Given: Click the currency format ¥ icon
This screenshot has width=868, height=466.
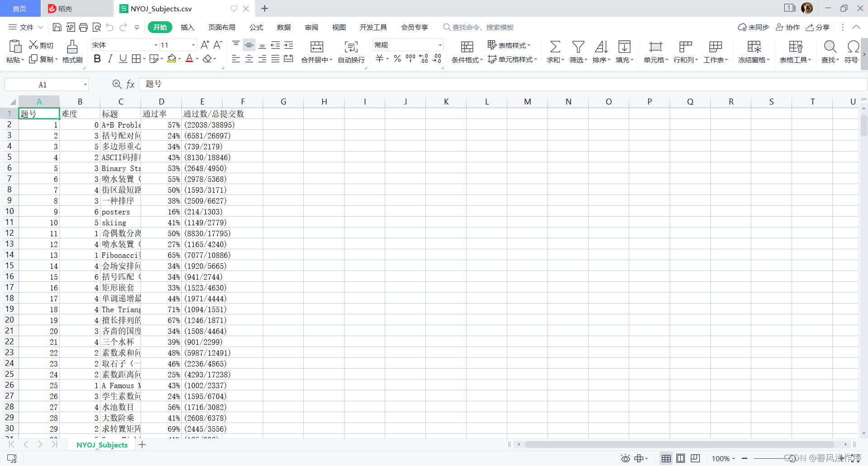Looking at the screenshot, I should click(x=379, y=58).
